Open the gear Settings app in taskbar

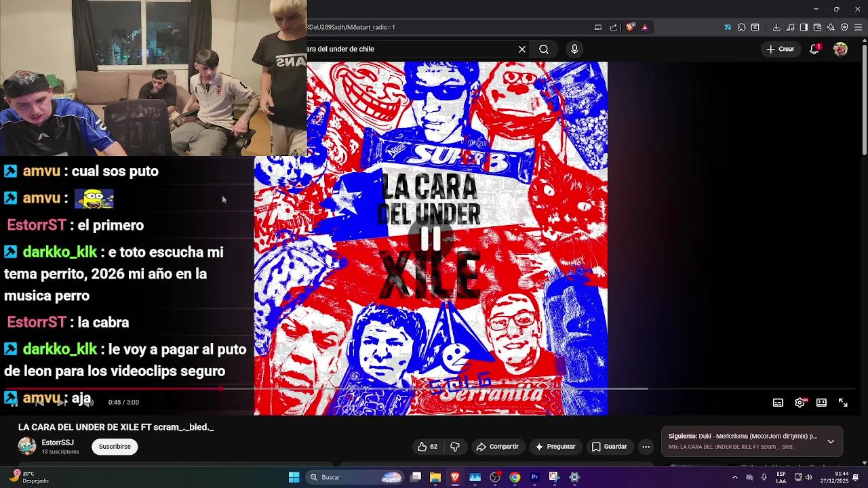(x=574, y=477)
